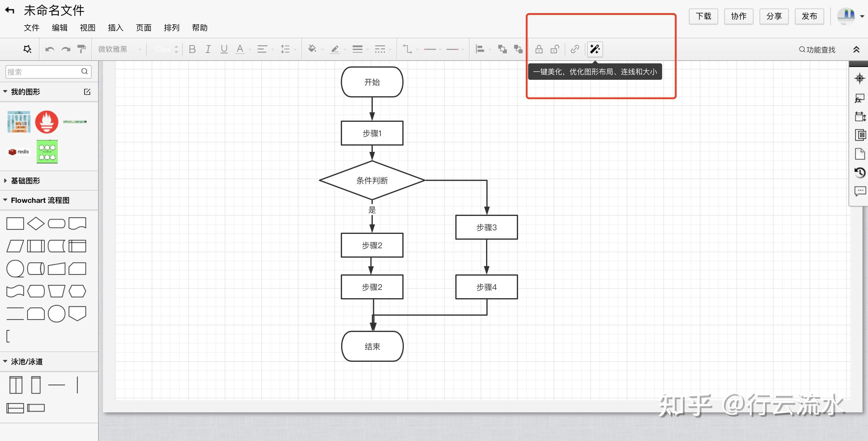Click the unlock icon in toolbar
Image resolution: width=868 pixels, height=441 pixels.
(x=555, y=49)
